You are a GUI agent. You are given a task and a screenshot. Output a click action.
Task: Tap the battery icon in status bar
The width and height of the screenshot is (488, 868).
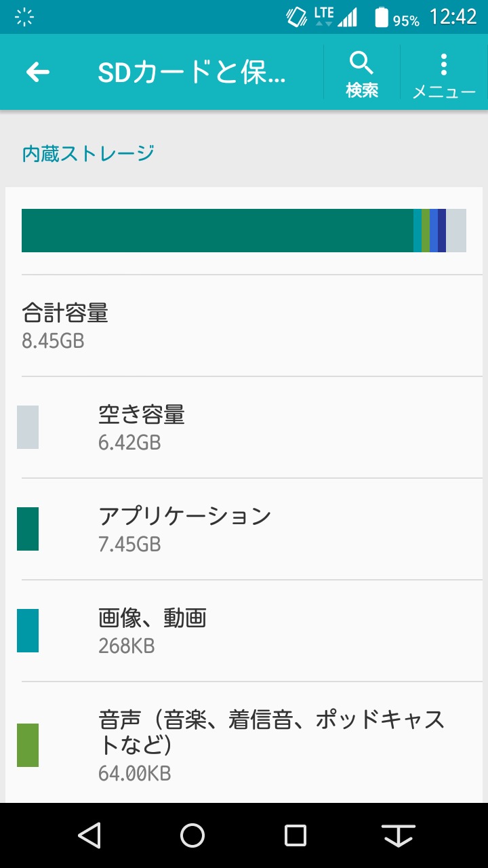point(382,17)
